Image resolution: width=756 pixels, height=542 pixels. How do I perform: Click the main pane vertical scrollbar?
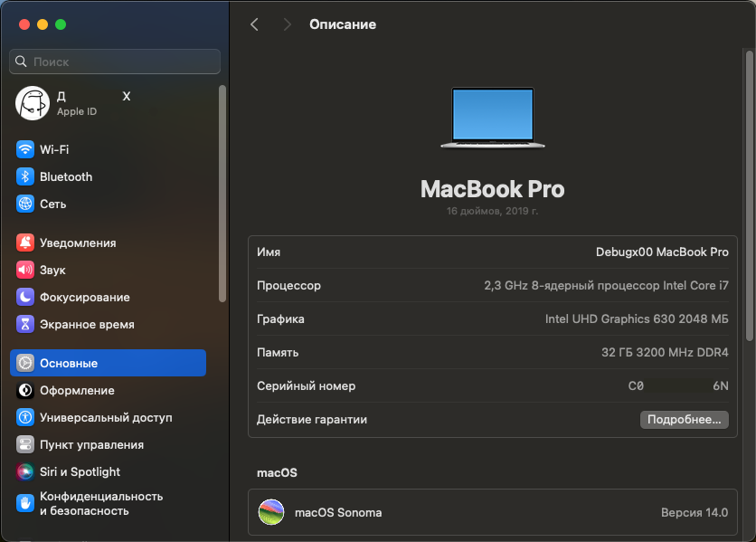tap(750, 195)
